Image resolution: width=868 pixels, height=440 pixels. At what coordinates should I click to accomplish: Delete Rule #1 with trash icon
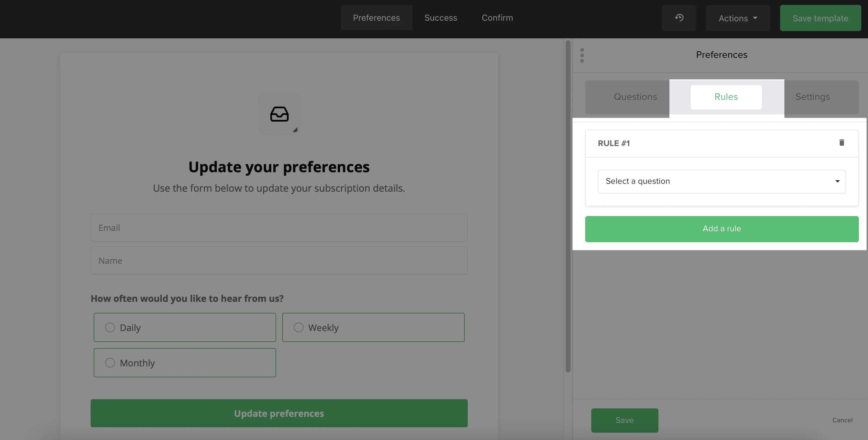[x=841, y=143]
